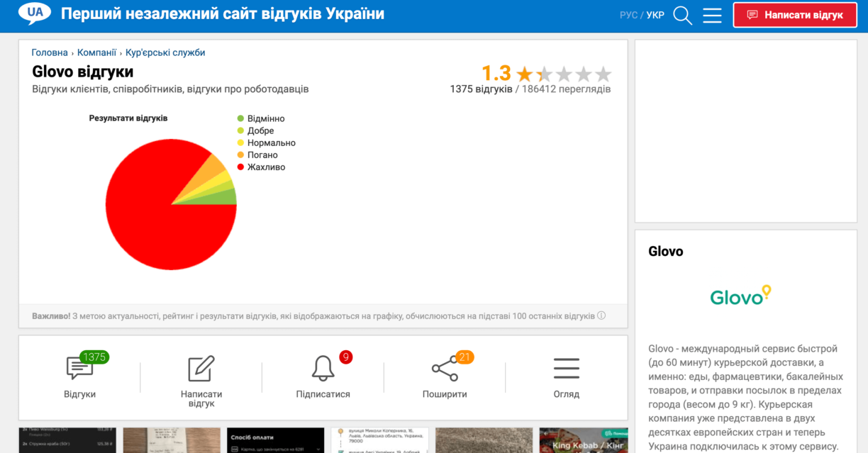This screenshot has height=453, width=868.
Task: Select the Поширити tab label
Action: (x=445, y=394)
